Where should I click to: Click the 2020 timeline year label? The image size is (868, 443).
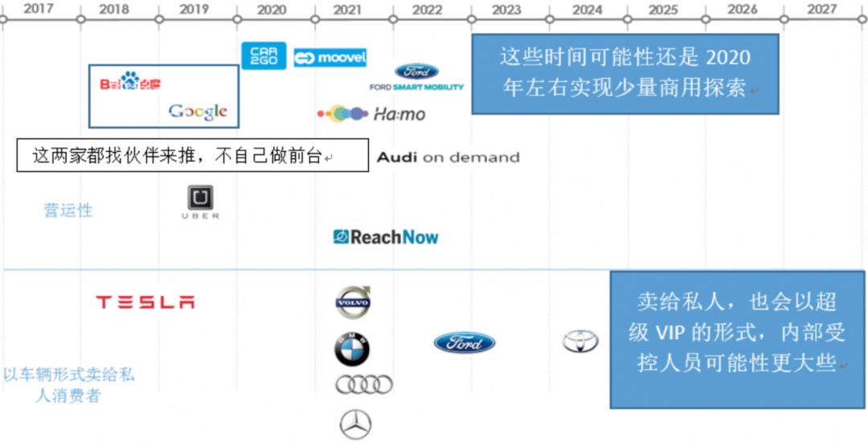click(272, 10)
